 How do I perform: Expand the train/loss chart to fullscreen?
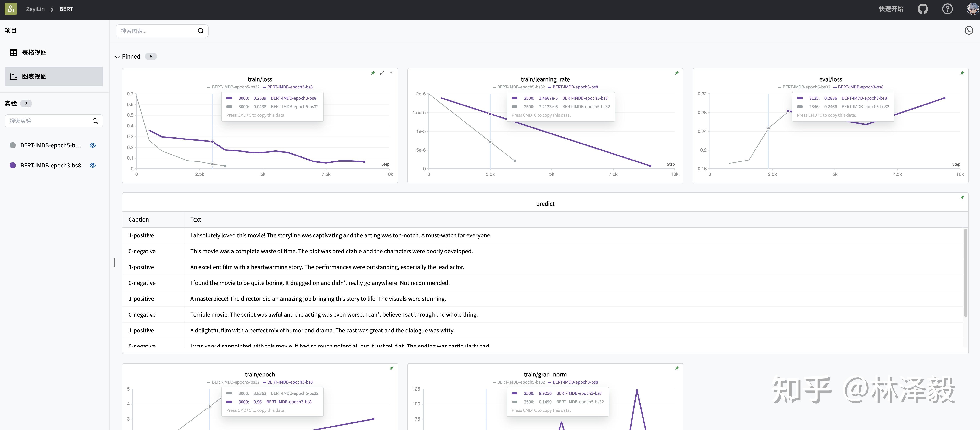click(382, 73)
